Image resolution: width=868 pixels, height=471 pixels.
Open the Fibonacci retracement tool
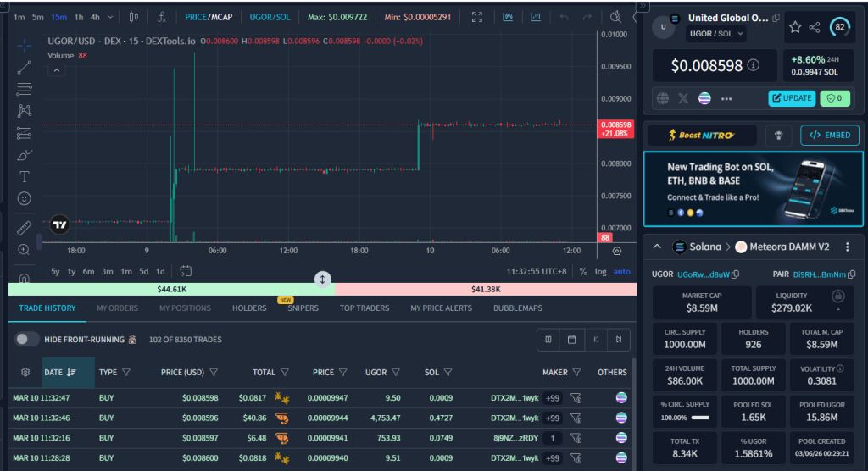tap(25, 89)
